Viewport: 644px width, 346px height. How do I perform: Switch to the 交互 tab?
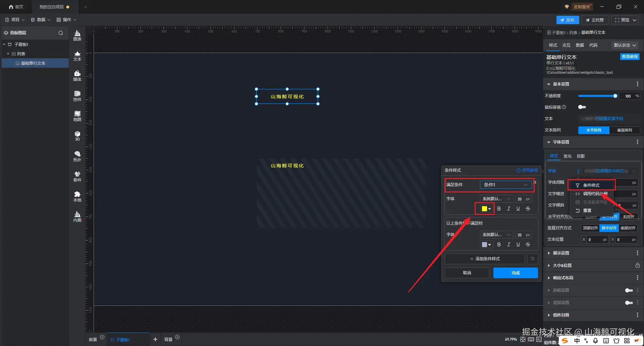[x=566, y=45]
